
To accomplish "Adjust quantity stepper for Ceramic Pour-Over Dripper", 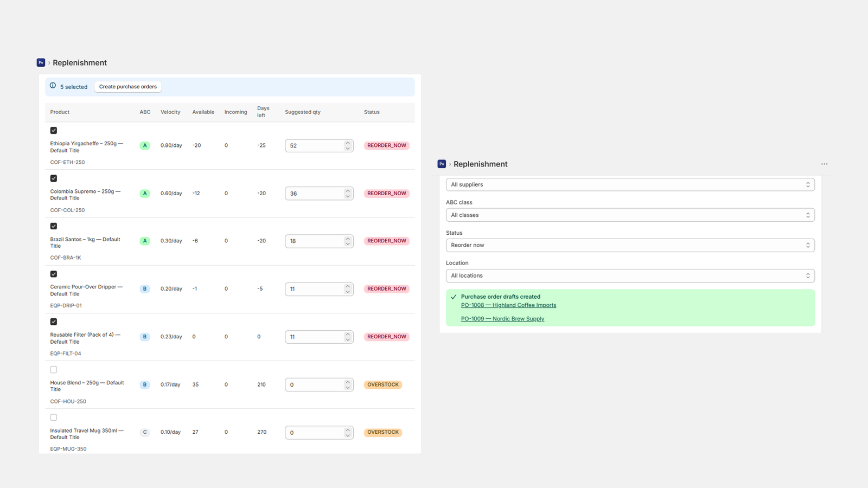I will coord(348,289).
